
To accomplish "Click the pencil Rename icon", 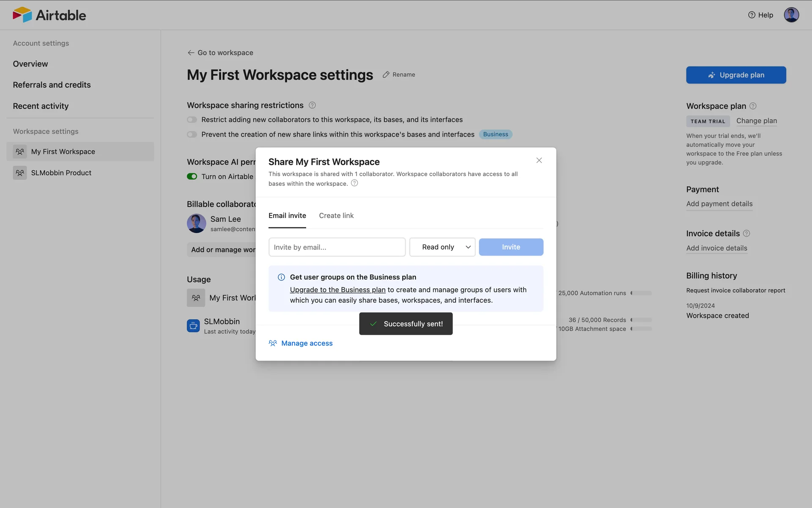I will [386, 75].
